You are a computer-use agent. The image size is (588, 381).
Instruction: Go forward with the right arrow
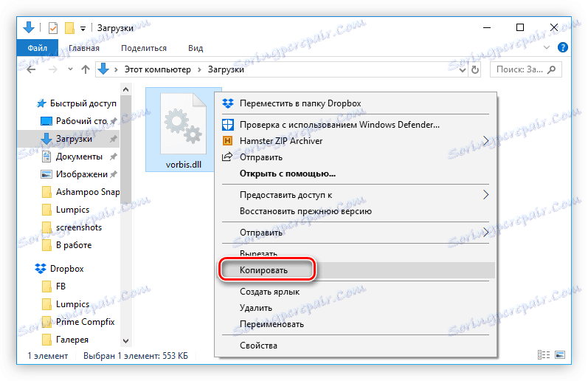(x=53, y=69)
